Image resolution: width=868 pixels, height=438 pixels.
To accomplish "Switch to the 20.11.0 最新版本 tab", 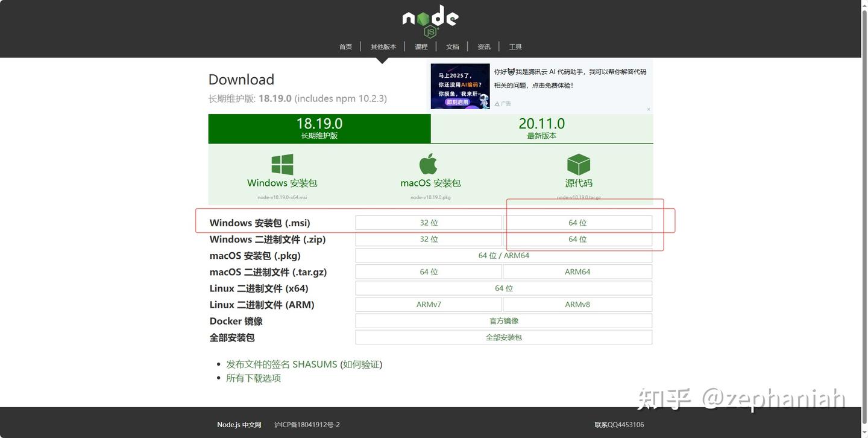I will 541,128.
